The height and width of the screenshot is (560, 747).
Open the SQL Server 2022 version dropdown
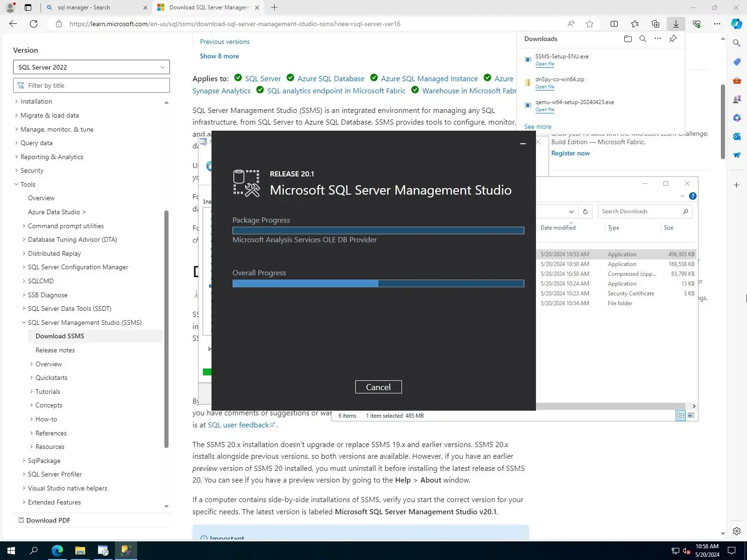[92, 67]
